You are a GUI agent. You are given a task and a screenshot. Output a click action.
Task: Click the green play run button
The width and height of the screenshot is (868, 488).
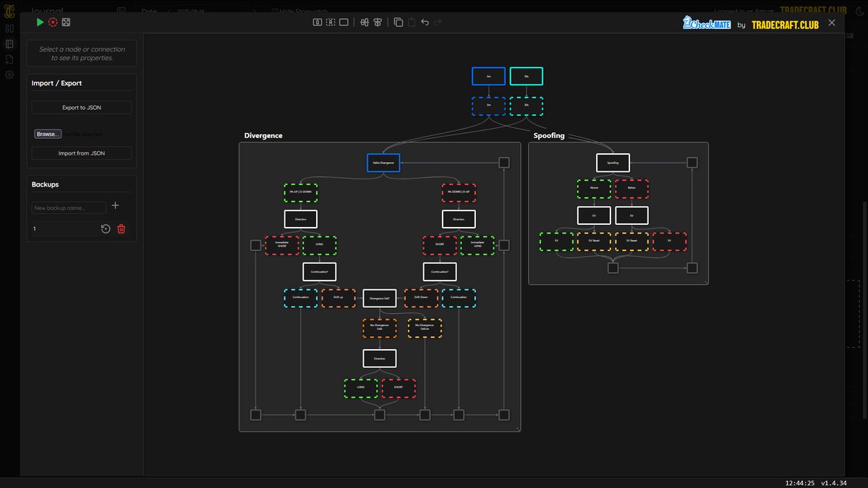click(x=41, y=22)
